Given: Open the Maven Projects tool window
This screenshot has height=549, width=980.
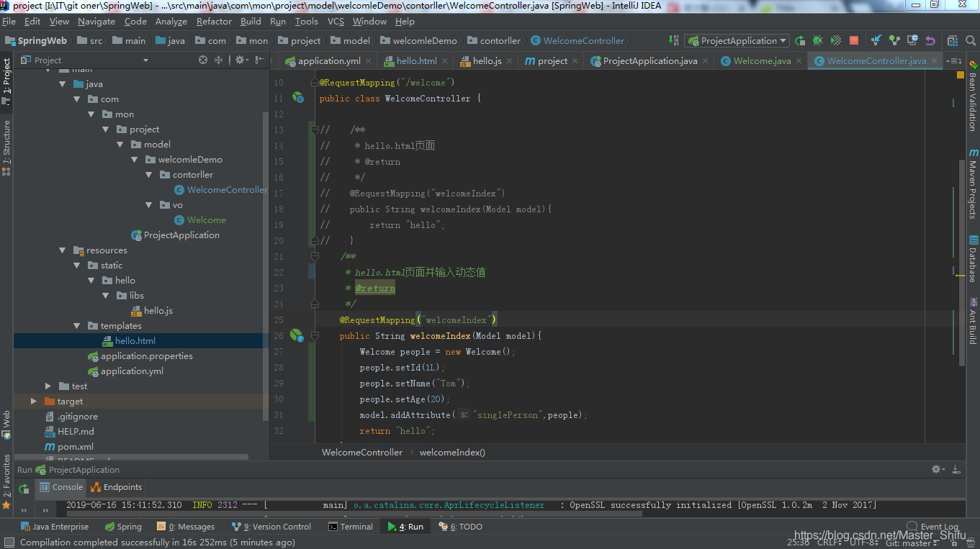Looking at the screenshot, I should point(973,183).
